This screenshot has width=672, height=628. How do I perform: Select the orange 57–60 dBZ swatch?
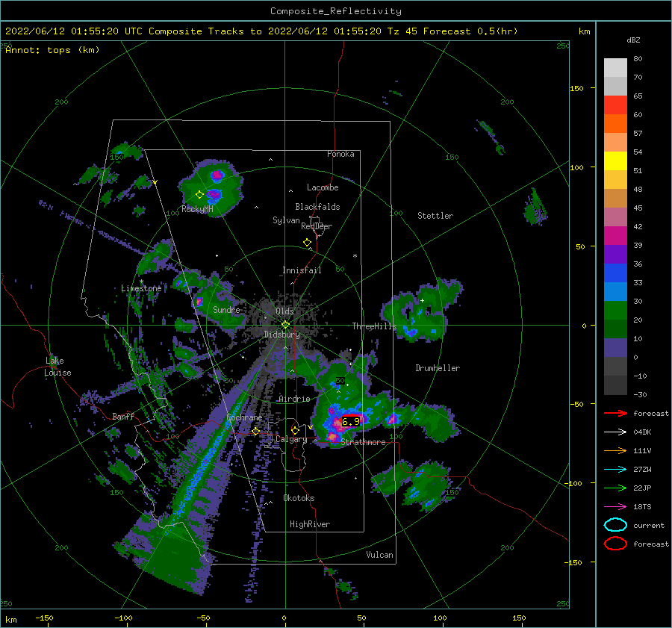(615, 124)
